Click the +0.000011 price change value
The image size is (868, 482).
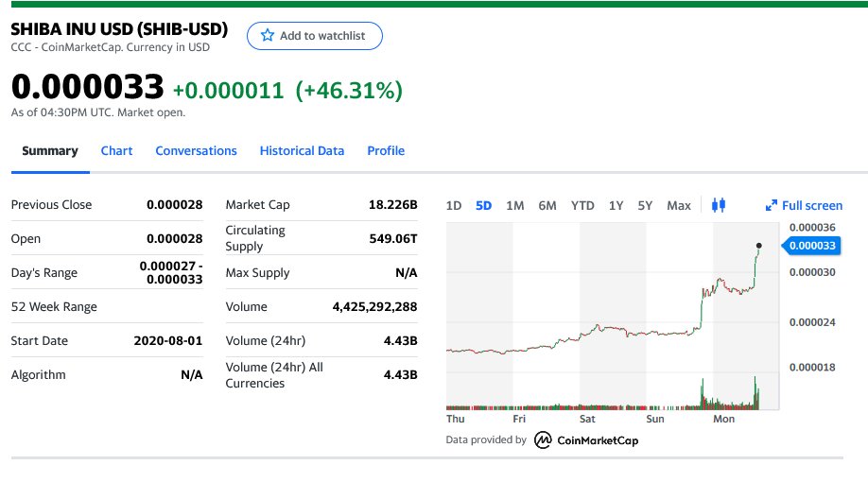tap(228, 90)
